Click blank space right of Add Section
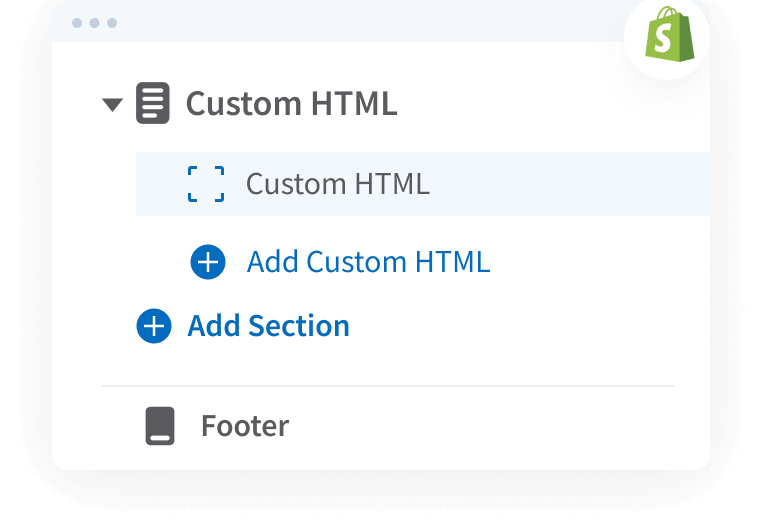The image size is (766, 526). (x=520, y=326)
